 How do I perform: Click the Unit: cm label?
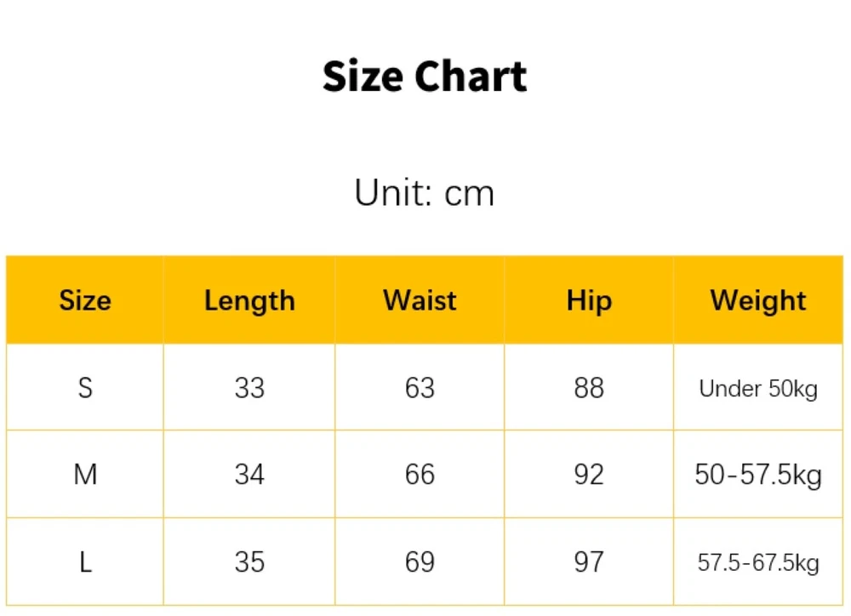pyautogui.click(x=425, y=193)
